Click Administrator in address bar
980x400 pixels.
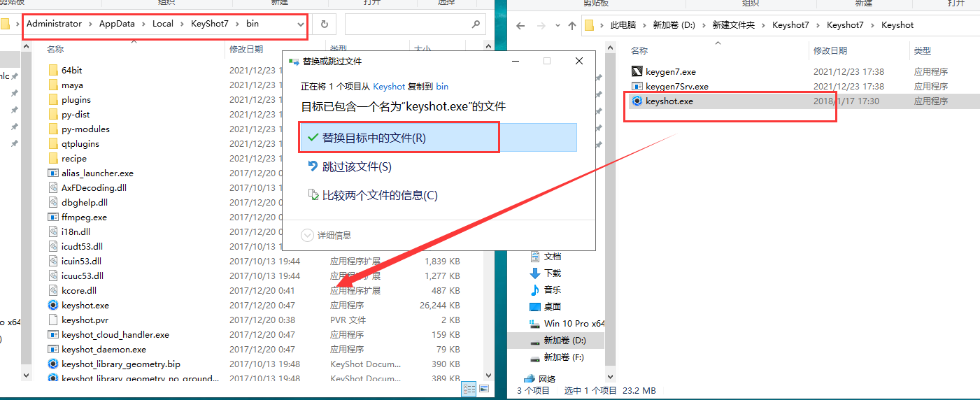54,24
